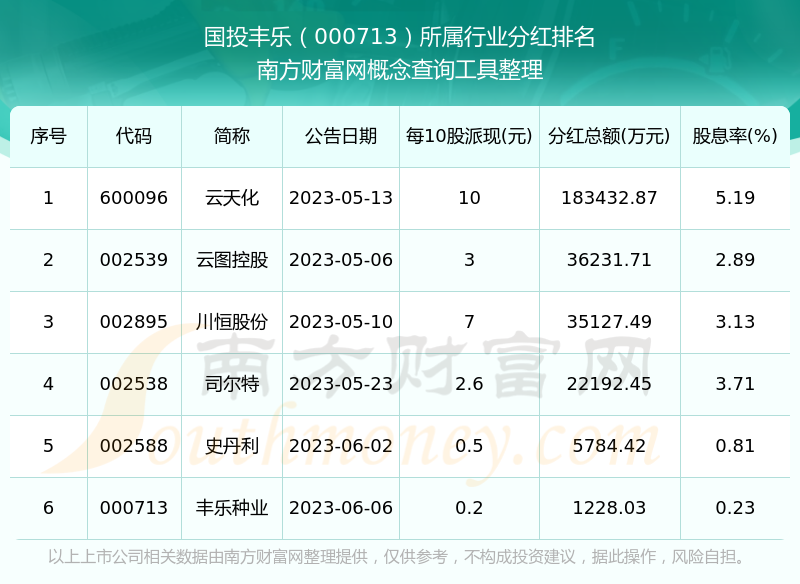Select stock code 002588
The height and width of the screenshot is (584, 800).
point(134,446)
